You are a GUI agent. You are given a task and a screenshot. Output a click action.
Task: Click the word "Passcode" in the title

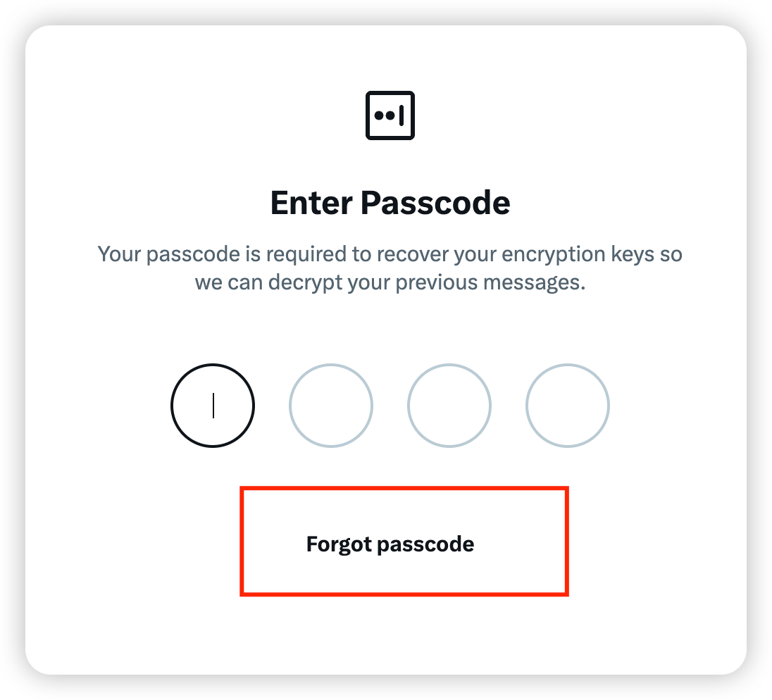435,204
